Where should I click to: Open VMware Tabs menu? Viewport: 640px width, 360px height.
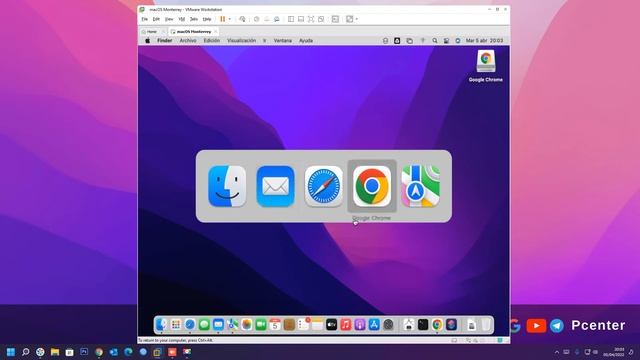point(194,19)
